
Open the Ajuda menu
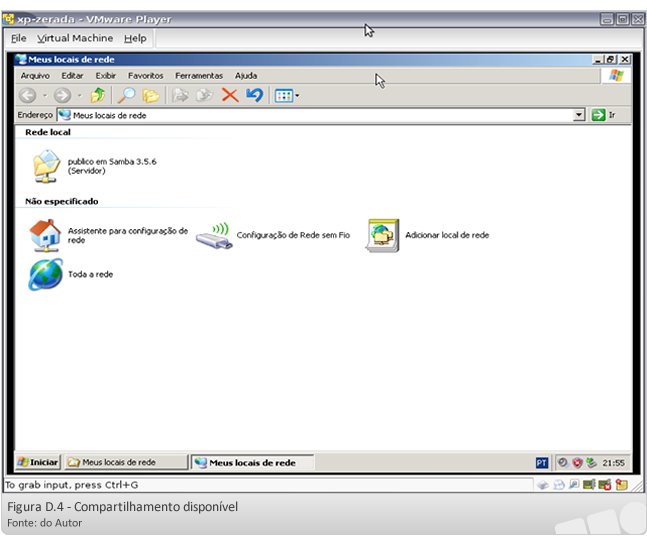point(246,76)
